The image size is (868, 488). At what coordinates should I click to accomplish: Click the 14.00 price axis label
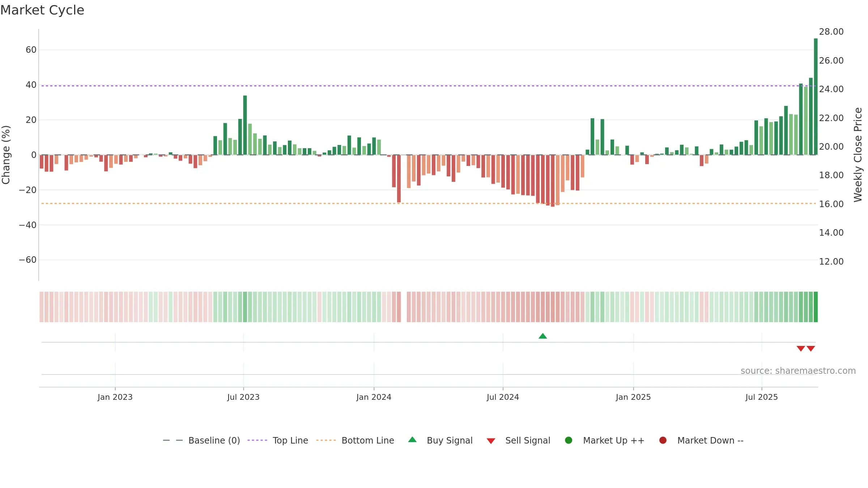[831, 233]
